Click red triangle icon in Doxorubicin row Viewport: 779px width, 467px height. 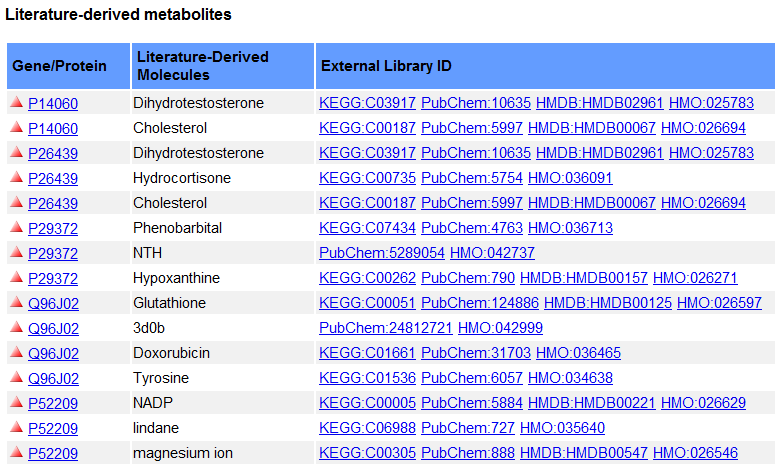pyautogui.click(x=16, y=352)
